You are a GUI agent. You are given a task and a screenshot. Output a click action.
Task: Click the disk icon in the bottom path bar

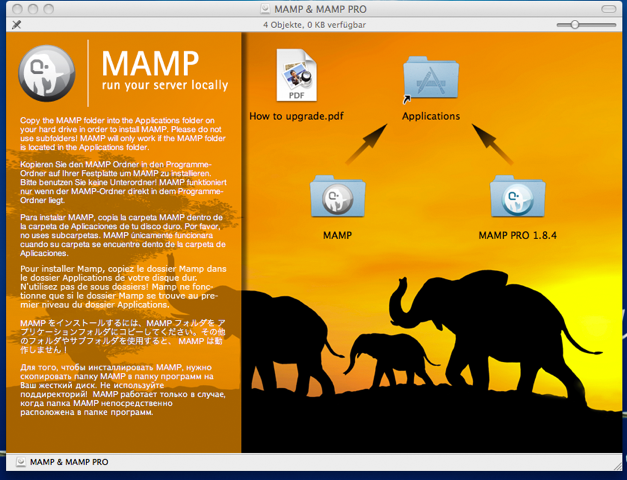pos(21,462)
